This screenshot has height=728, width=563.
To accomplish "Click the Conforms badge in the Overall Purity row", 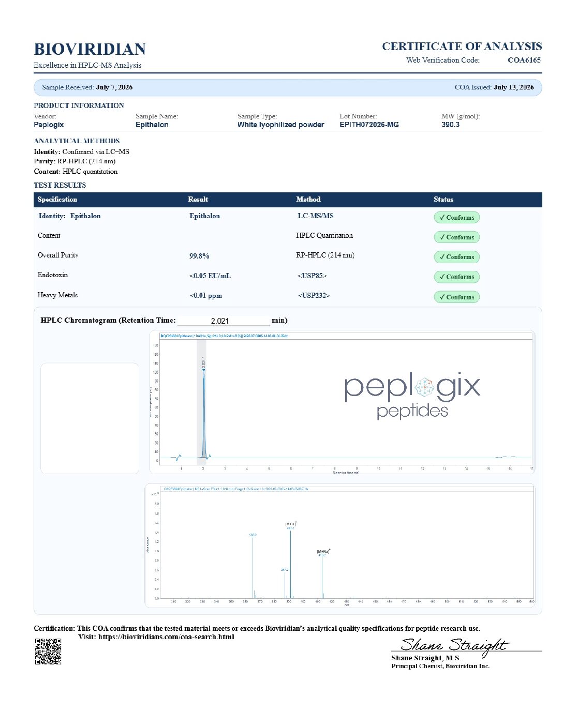I will [x=456, y=257].
